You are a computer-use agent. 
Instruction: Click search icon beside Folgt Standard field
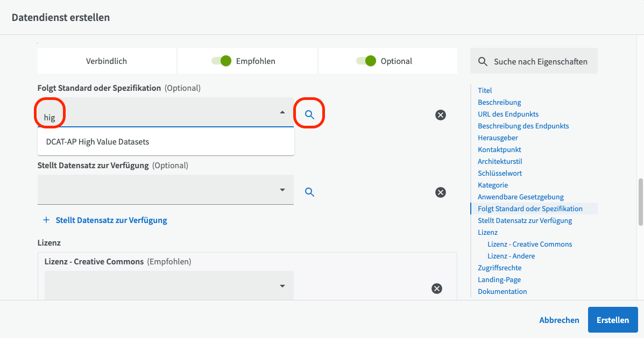(309, 114)
